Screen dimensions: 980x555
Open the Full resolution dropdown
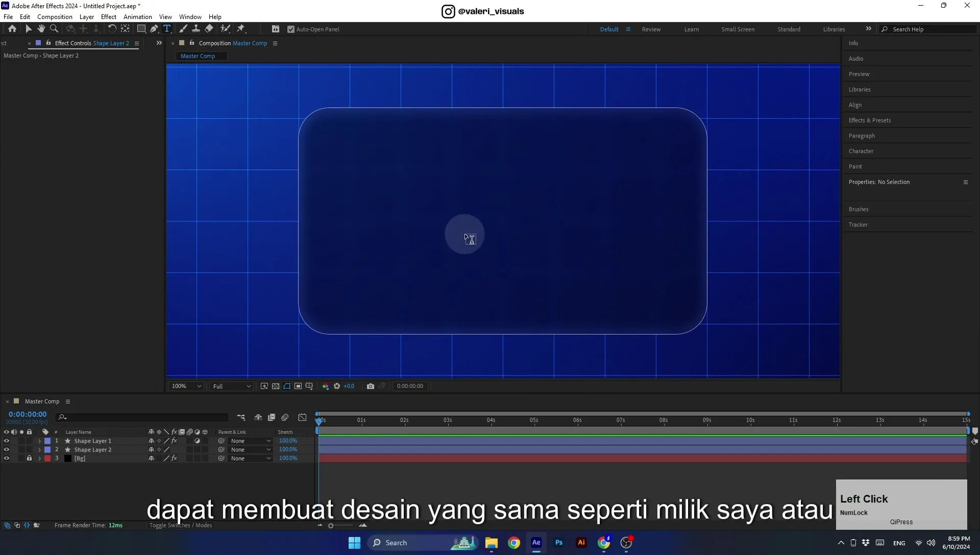232,386
